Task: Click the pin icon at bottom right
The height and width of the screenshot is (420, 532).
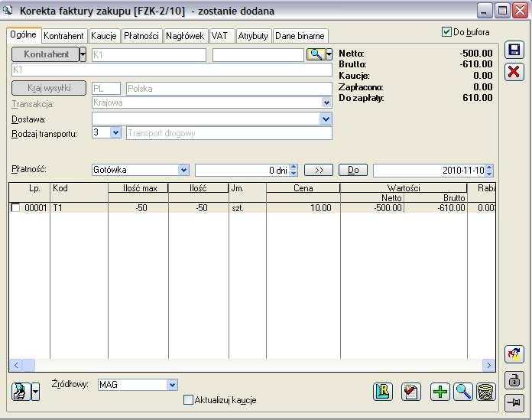Action: (x=514, y=403)
